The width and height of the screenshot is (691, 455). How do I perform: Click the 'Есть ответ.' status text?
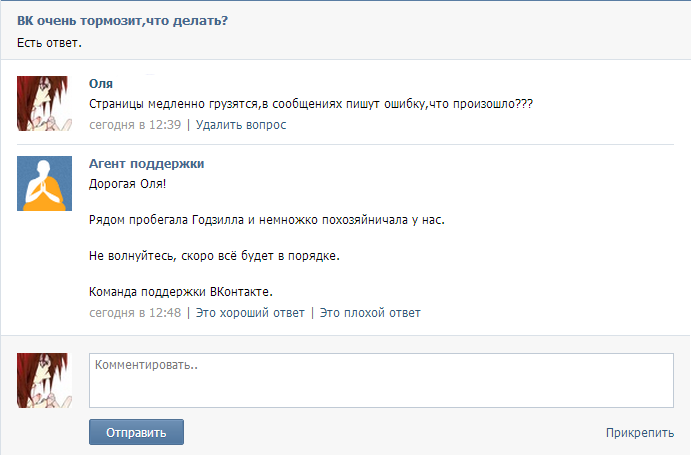point(49,43)
